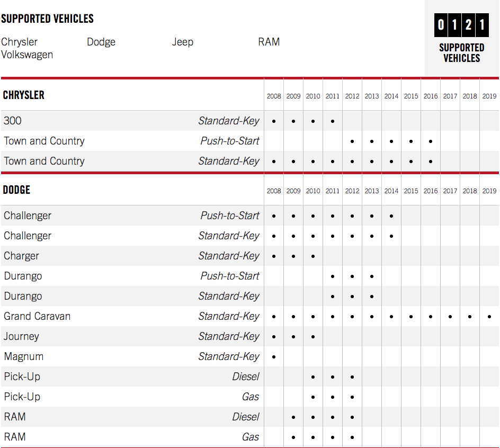Click the 2010 dot in Pick-Up Diesel row

point(313,377)
